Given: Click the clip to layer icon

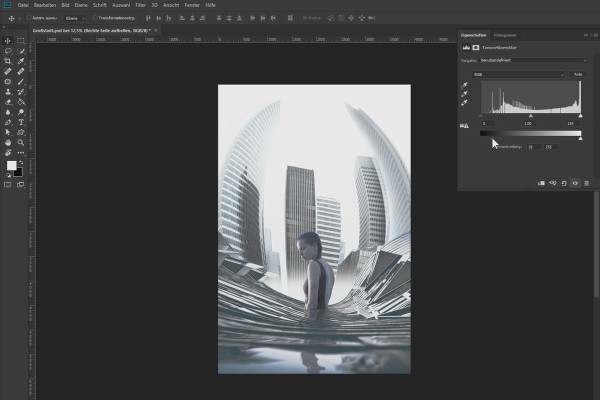Looking at the screenshot, I should coord(541,183).
